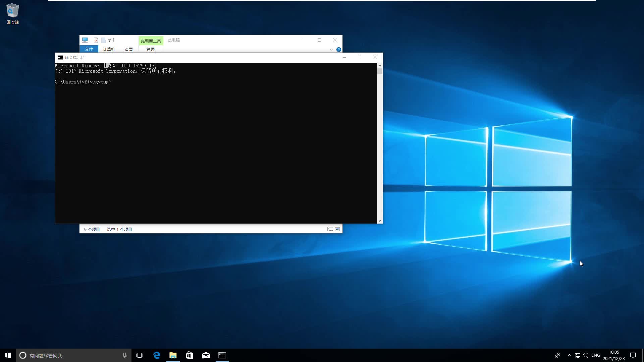Open the 文件 tab in Explorer

pos(89,49)
